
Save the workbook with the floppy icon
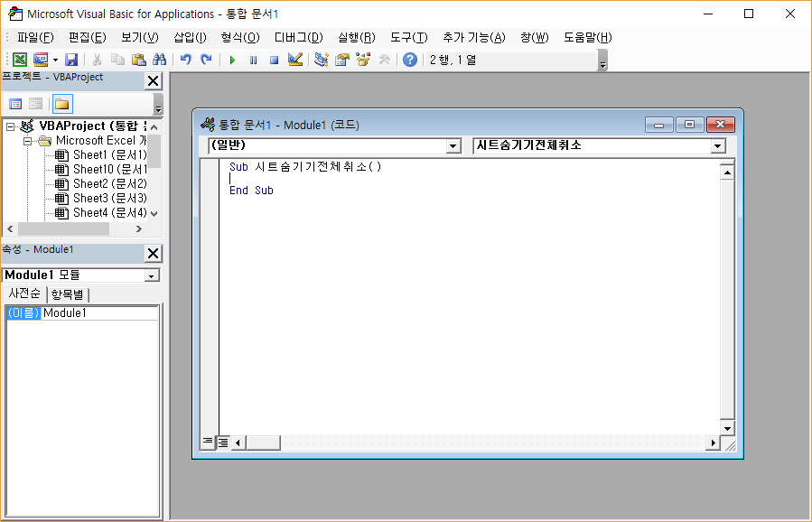click(71, 60)
